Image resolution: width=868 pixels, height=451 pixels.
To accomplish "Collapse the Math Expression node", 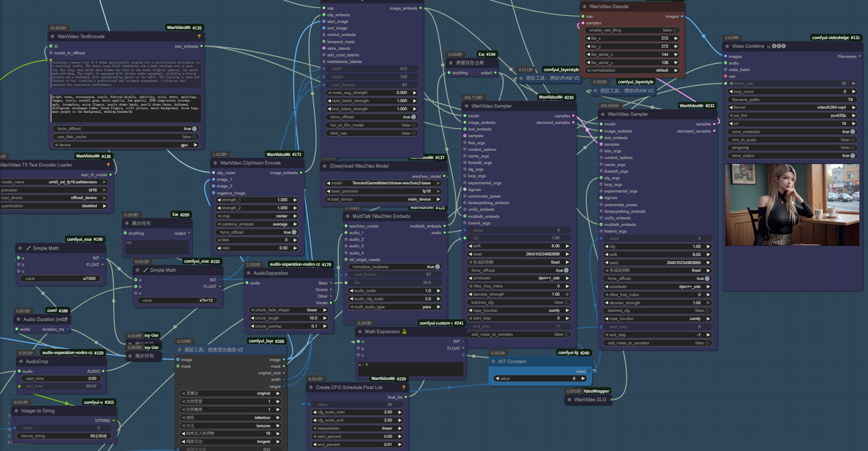I will [x=359, y=332].
